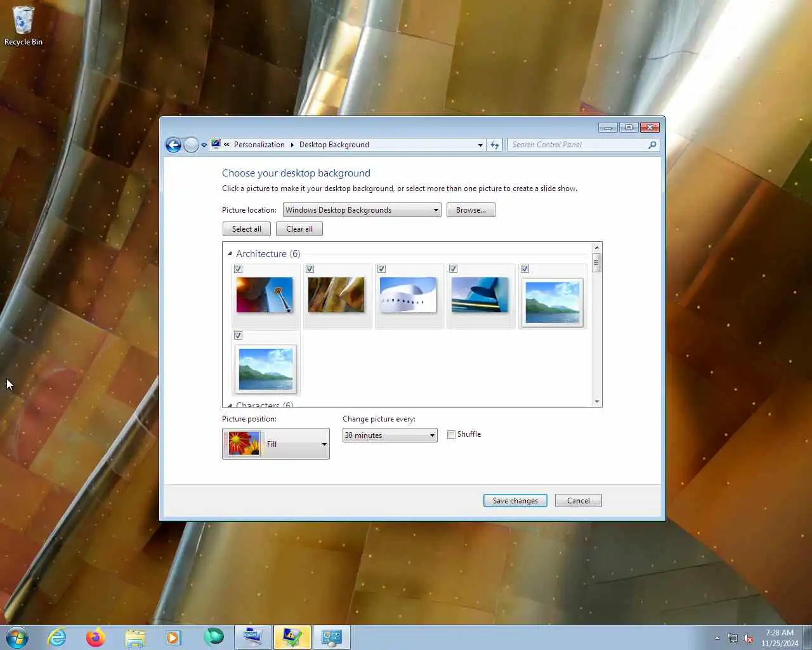
Task: Open the address bar history dropdown arrow
Action: click(480, 145)
